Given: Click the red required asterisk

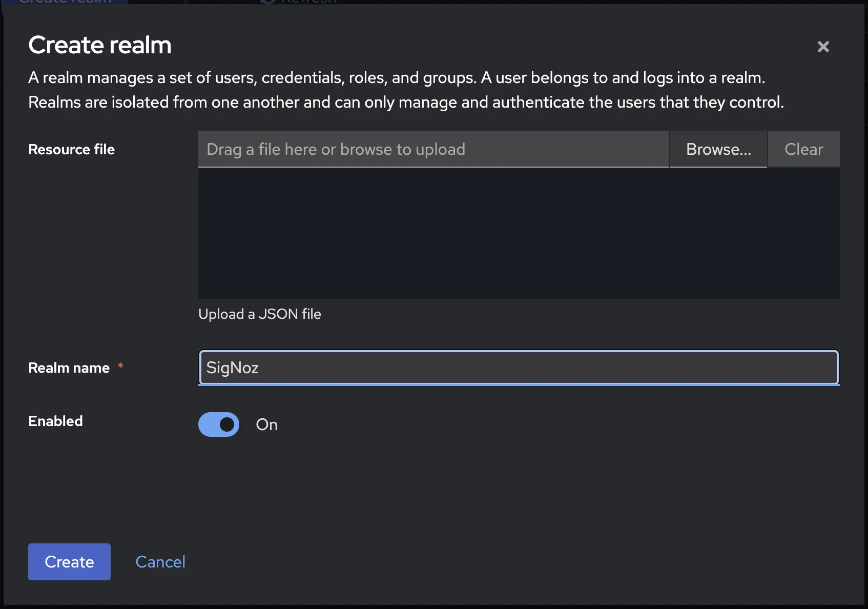Looking at the screenshot, I should point(120,366).
